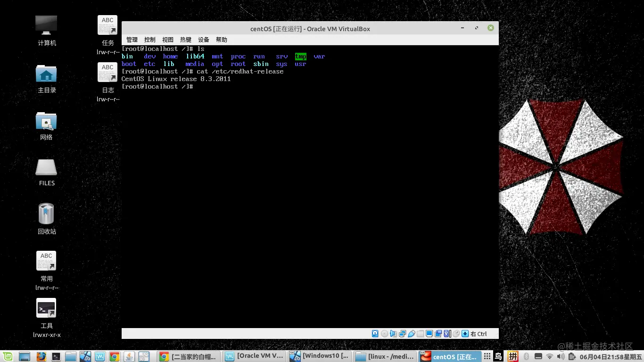644x362 pixels.
Task: Click the show desktop icon in the taskbar
Action: point(24,356)
